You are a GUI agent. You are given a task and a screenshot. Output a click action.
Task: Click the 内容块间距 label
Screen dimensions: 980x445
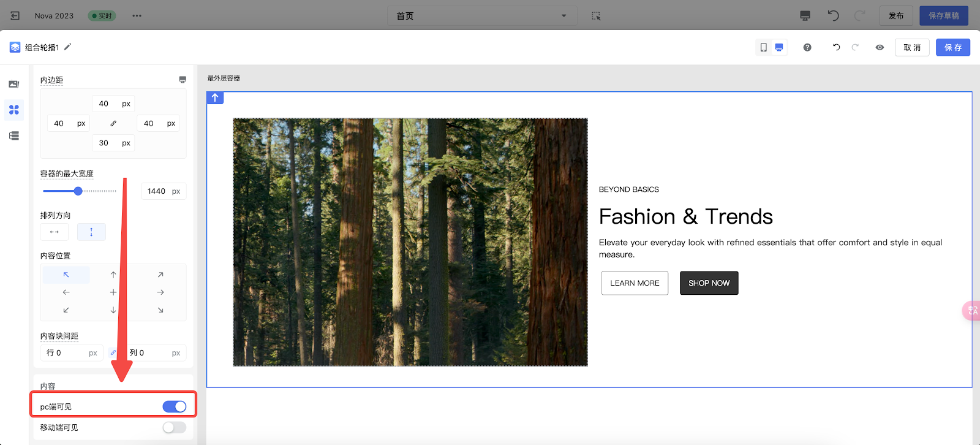(x=59, y=336)
